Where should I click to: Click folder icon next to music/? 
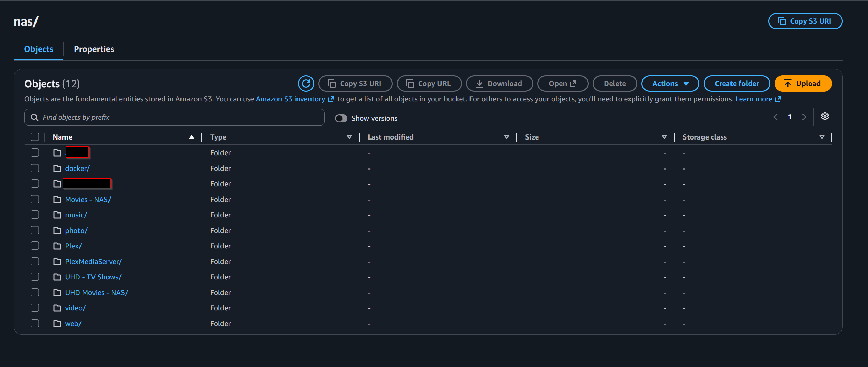point(57,215)
